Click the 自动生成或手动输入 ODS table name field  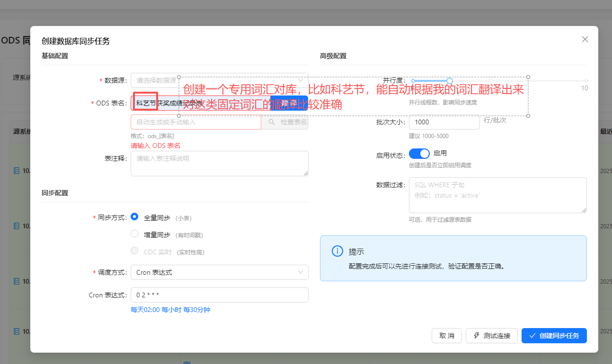pos(195,122)
